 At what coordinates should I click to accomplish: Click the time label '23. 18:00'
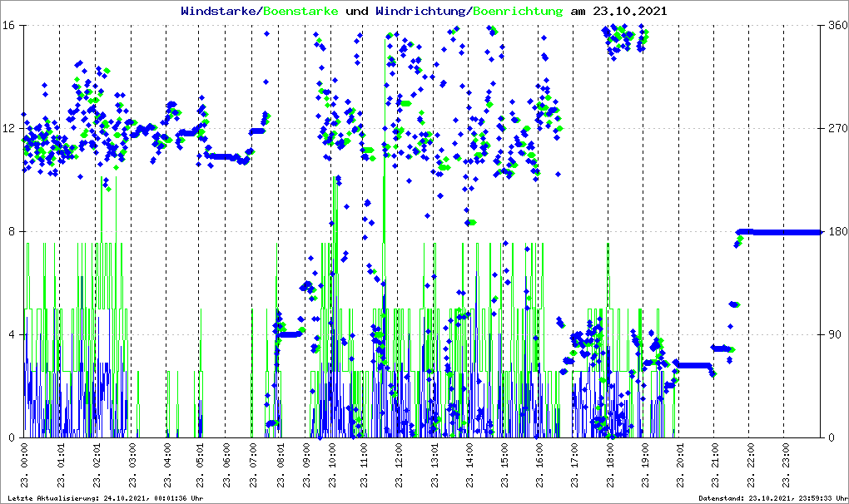pos(609,465)
